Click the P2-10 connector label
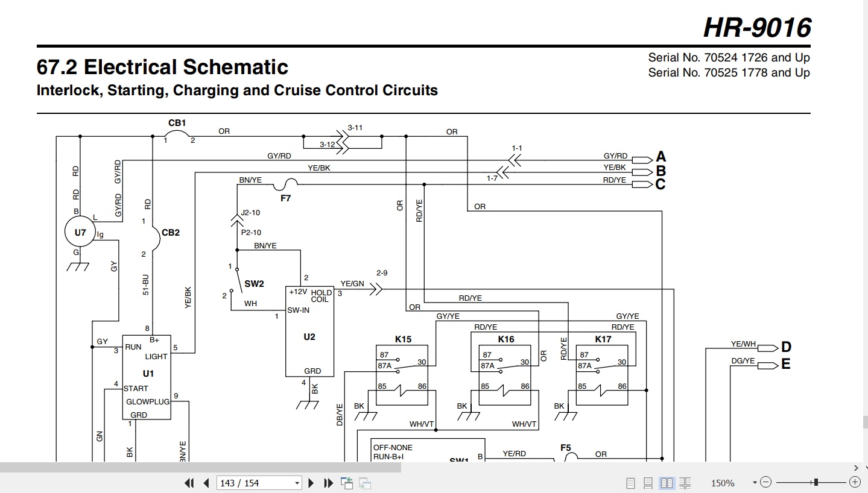The height and width of the screenshot is (493, 868). (251, 233)
